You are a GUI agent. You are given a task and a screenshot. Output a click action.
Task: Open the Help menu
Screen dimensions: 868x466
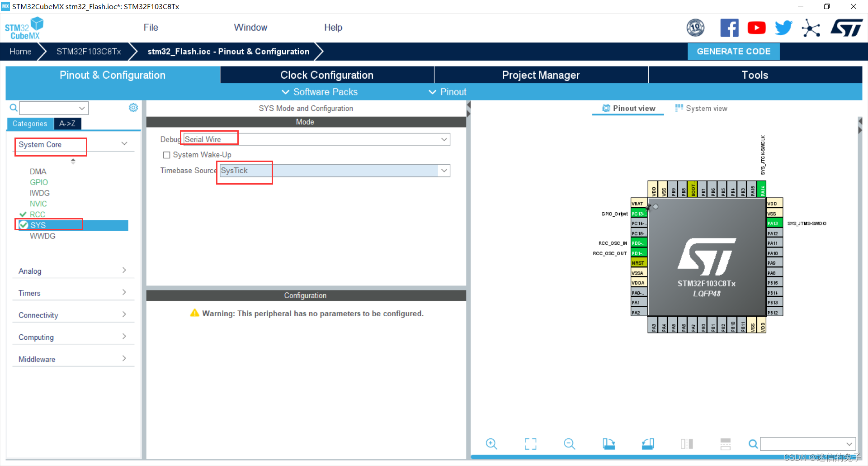[333, 28]
